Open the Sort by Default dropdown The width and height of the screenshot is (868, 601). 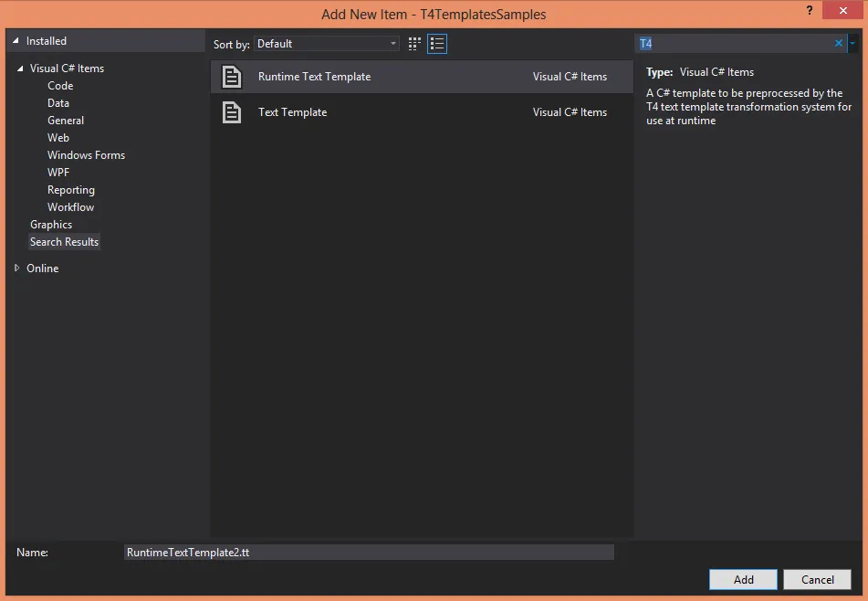[327, 44]
